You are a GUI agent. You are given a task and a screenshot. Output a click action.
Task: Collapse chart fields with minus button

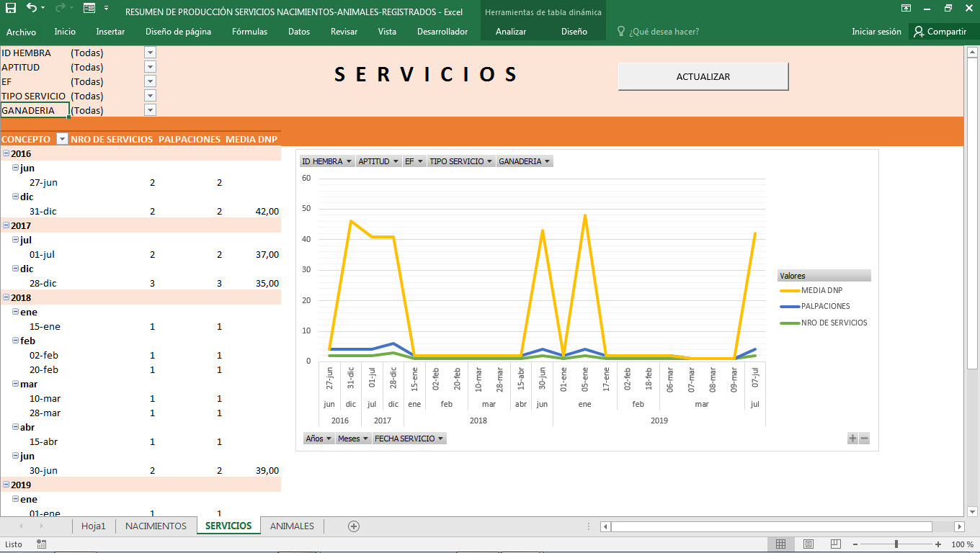point(864,438)
